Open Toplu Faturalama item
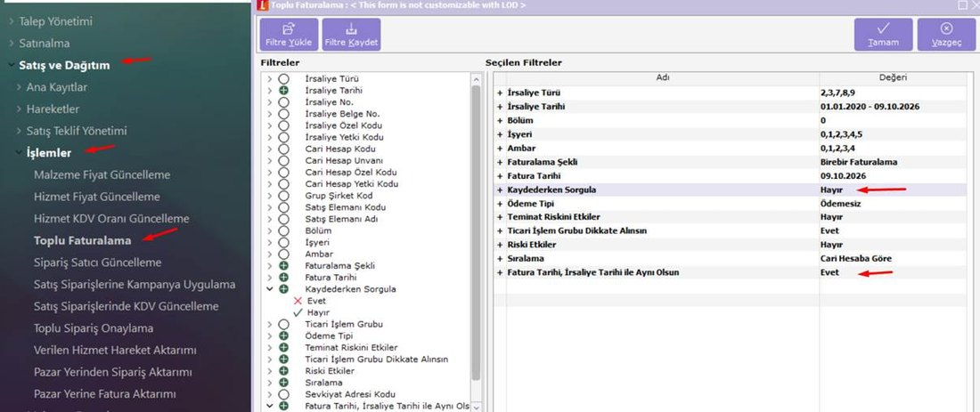Screen dimensions: 980x412 click(x=83, y=240)
